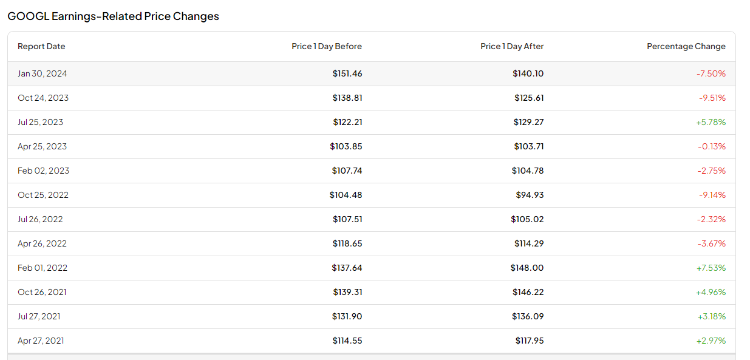The image size is (750, 360).
Task: Click the $148.00 price after value
Action: (527, 268)
